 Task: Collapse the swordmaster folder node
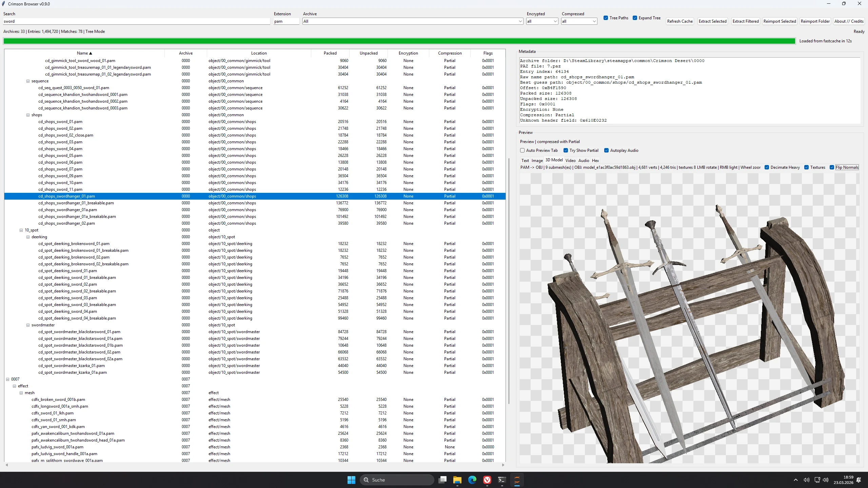click(28, 325)
